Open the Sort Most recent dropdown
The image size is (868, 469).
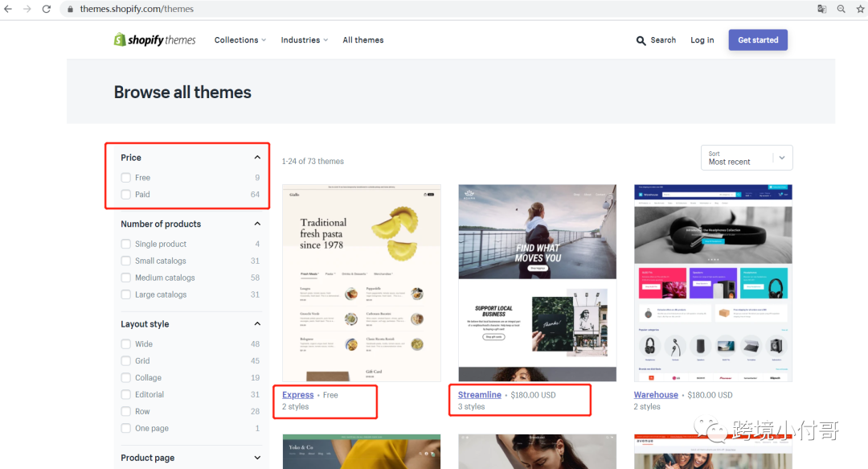coord(747,158)
